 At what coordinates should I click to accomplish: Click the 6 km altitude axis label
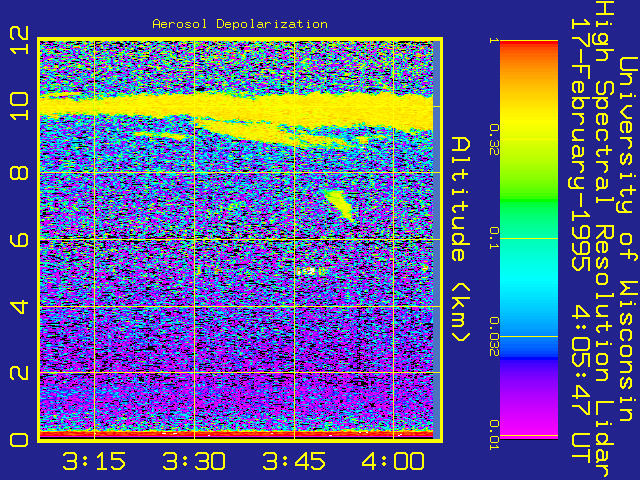click(19, 240)
